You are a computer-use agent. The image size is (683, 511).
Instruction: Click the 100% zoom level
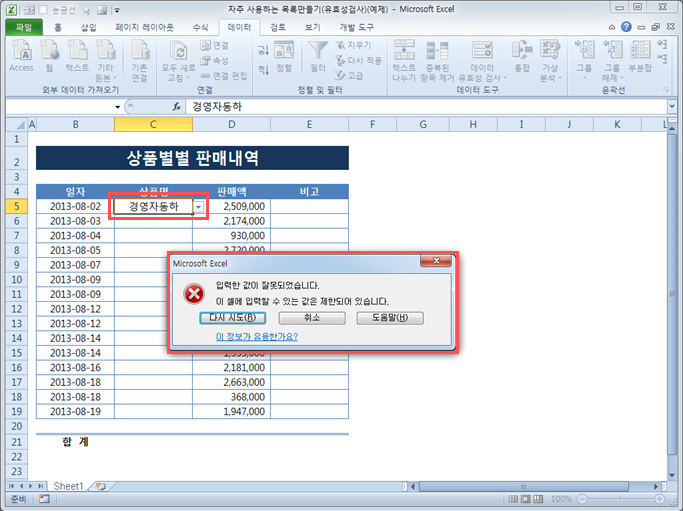pyautogui.click(x=561, y=499)
